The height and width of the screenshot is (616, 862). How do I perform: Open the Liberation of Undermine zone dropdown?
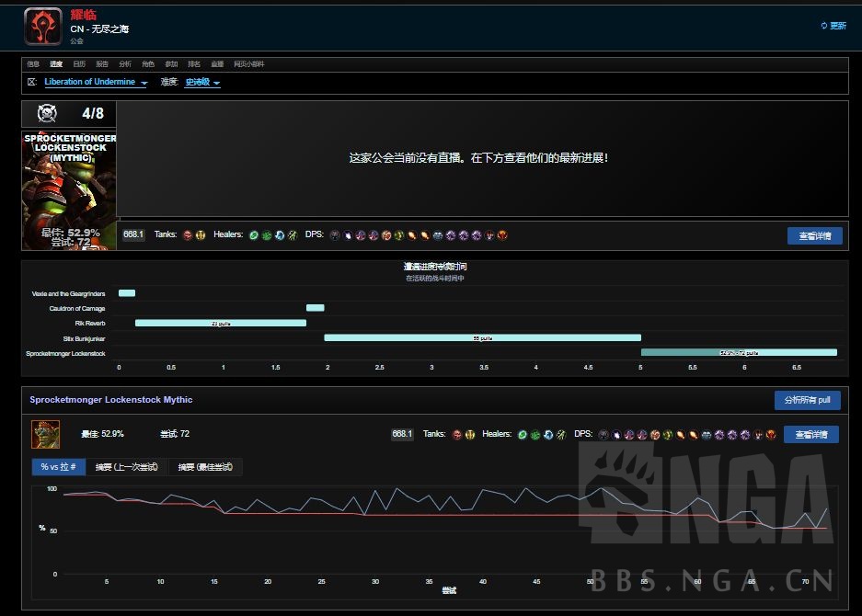pos(96,82)
